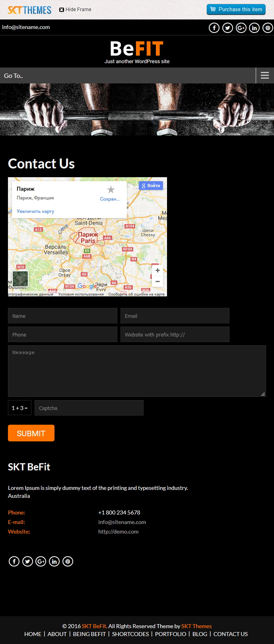The height and width of the screenshot is (644, 274).
Task: Click the map error report link
Action: pyautogui.click(x=136, y=294)
